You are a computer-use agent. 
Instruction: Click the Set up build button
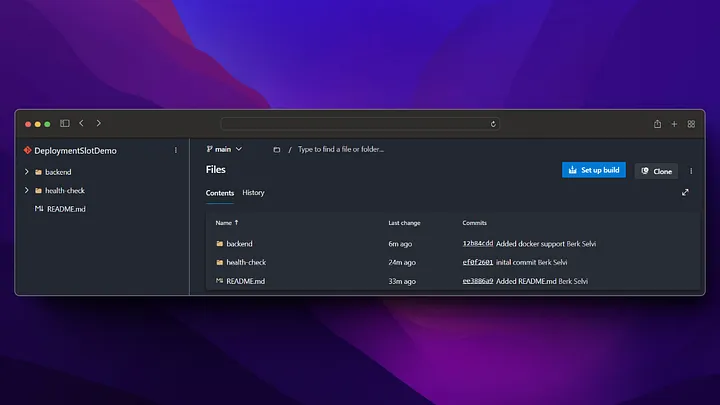pos(594,170)
